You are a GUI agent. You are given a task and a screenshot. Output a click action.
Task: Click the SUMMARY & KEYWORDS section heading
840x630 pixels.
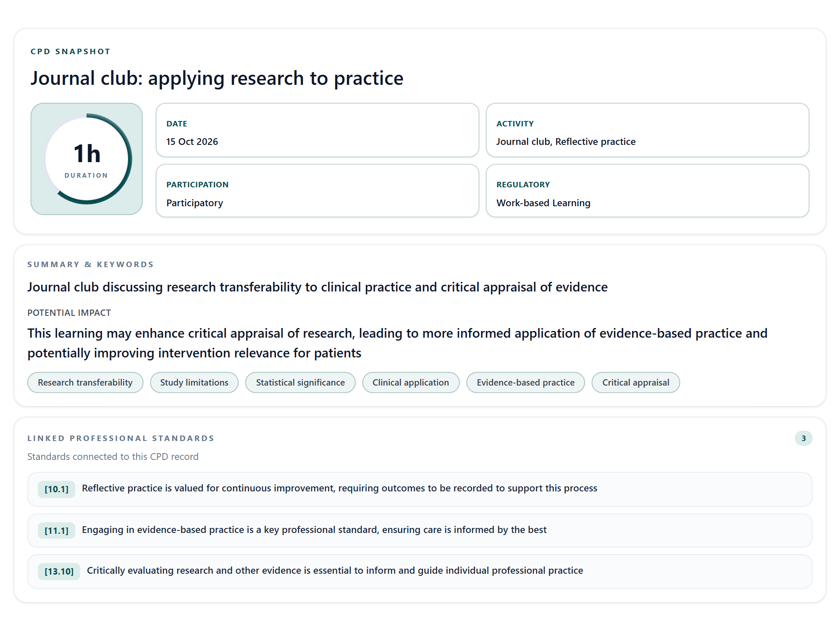pos(91,265)
